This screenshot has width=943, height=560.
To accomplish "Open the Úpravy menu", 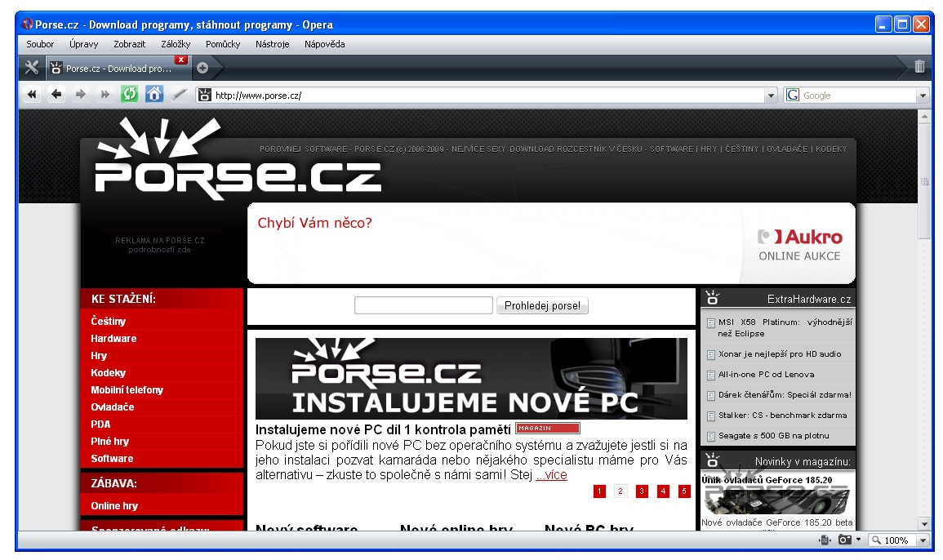I will tap(83, 44).
